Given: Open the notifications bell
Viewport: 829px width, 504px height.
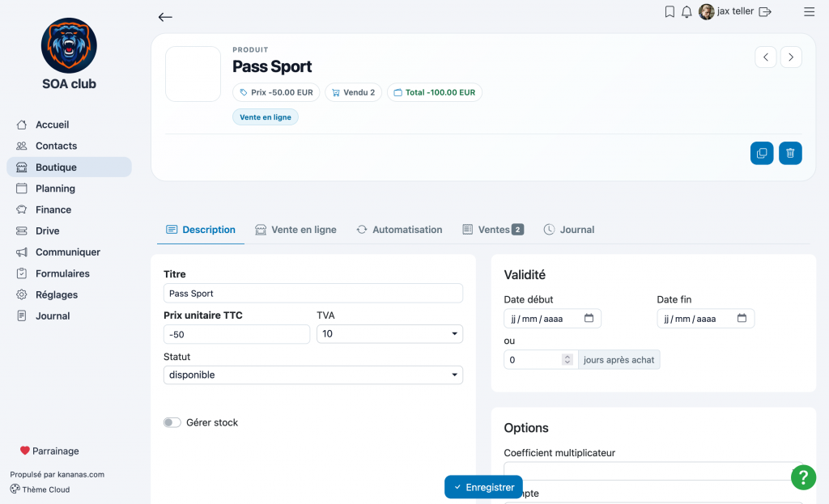Looking at the screenshot, I should pyautogui.click(x=687, y=11).
